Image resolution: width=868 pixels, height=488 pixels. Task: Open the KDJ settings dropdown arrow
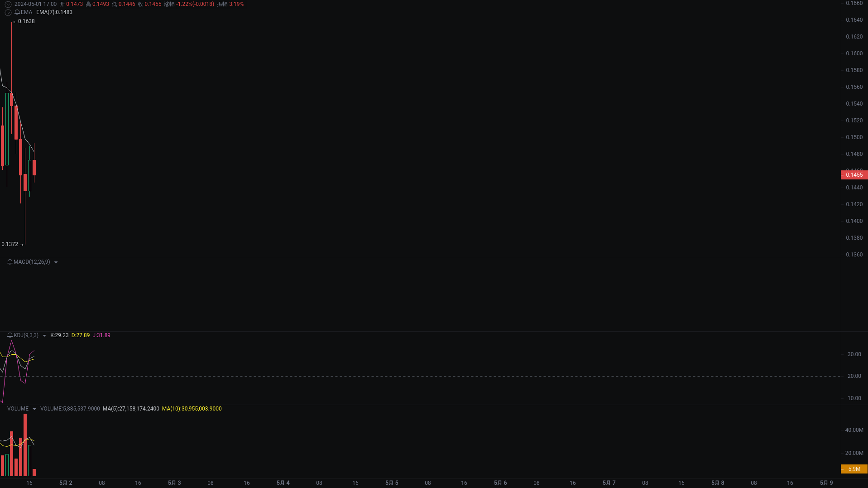[44, 335]
